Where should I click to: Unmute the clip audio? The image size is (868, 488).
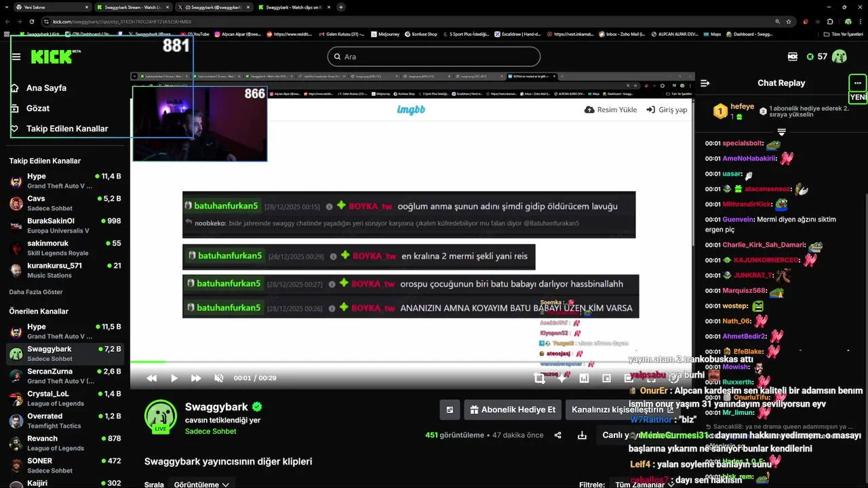pyautogui.click(x=218, y=378)
